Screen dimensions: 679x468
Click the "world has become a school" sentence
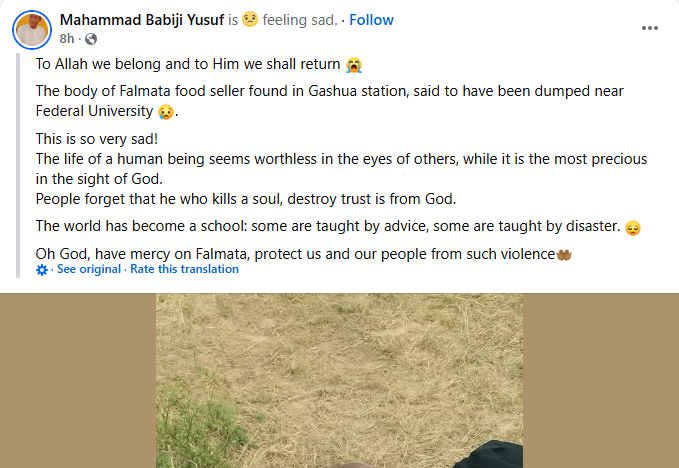(x=325, y=226)
